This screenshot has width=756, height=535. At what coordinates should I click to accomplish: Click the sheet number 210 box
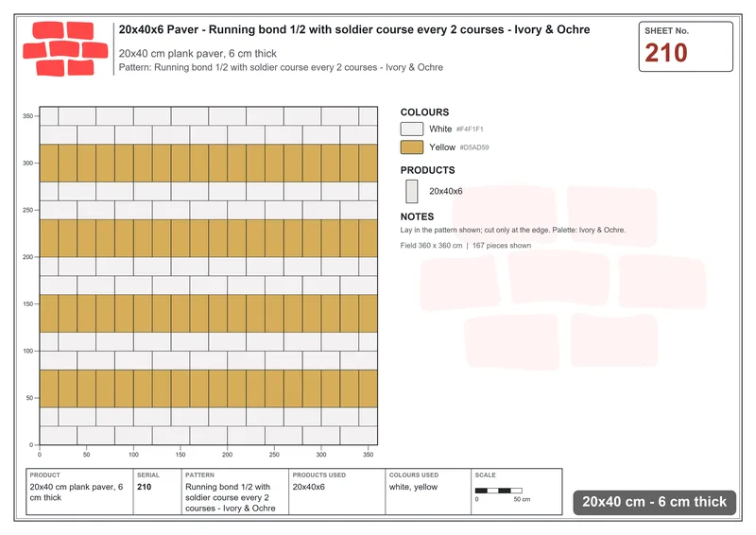point(685,46)
